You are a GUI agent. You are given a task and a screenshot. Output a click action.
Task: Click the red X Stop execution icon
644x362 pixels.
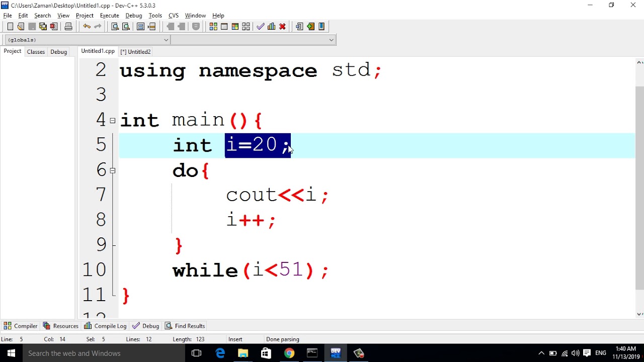pos(283,27)
